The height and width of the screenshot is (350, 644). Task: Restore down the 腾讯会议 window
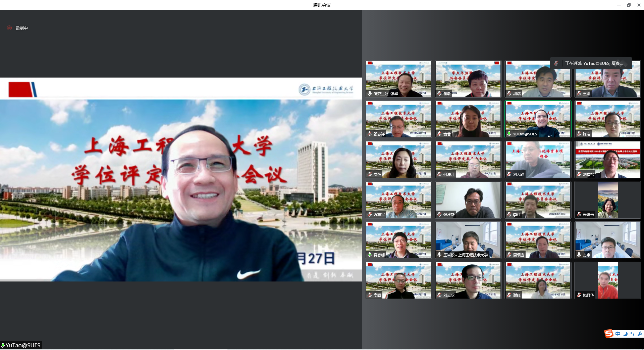coord(629,5)
